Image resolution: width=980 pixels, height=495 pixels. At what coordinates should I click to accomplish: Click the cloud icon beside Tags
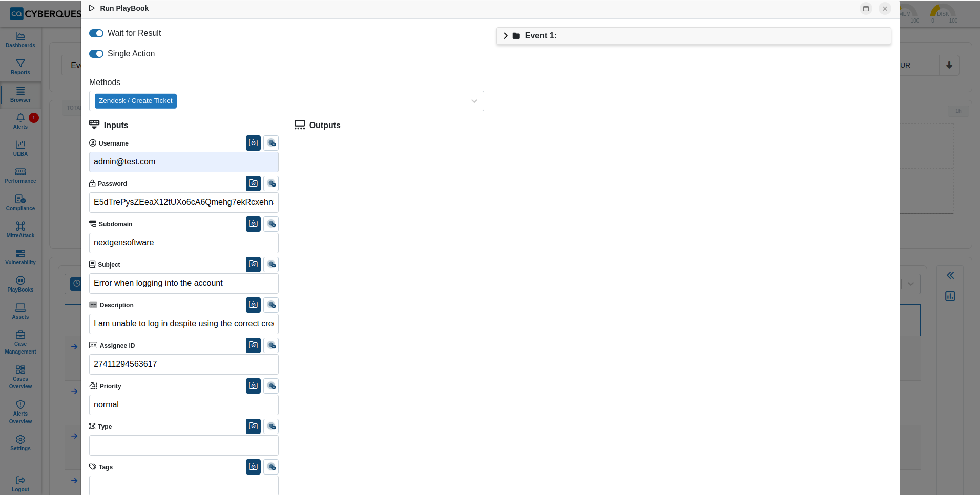click(271, 467)
